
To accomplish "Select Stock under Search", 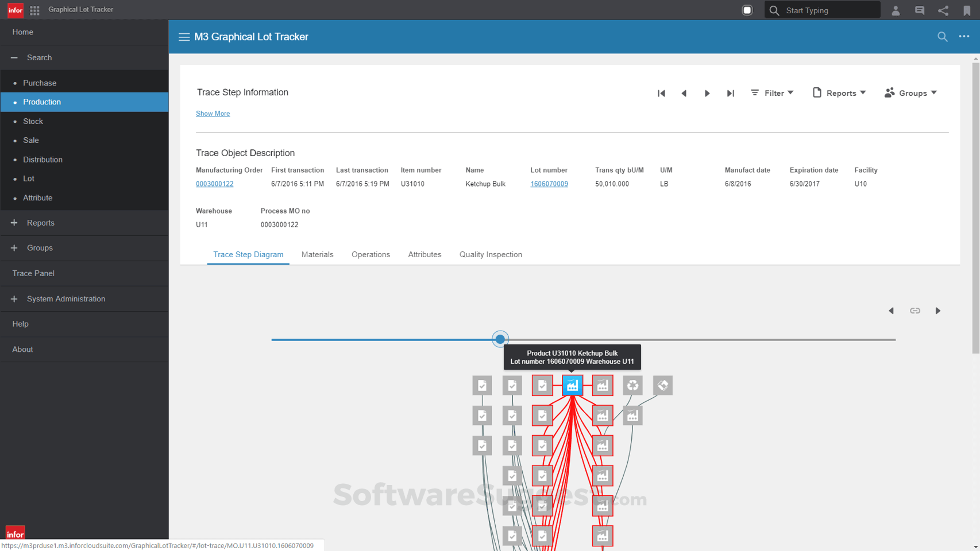I will (84, 121).
